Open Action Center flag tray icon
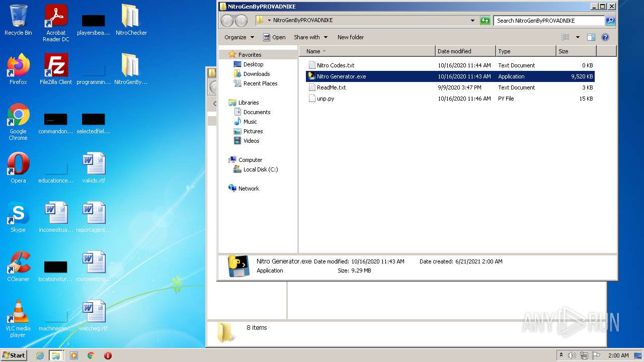 tap(596, 355)
